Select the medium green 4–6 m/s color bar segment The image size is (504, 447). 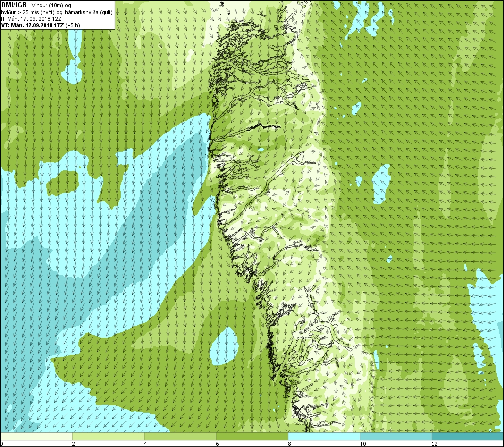tap(180, 437)
